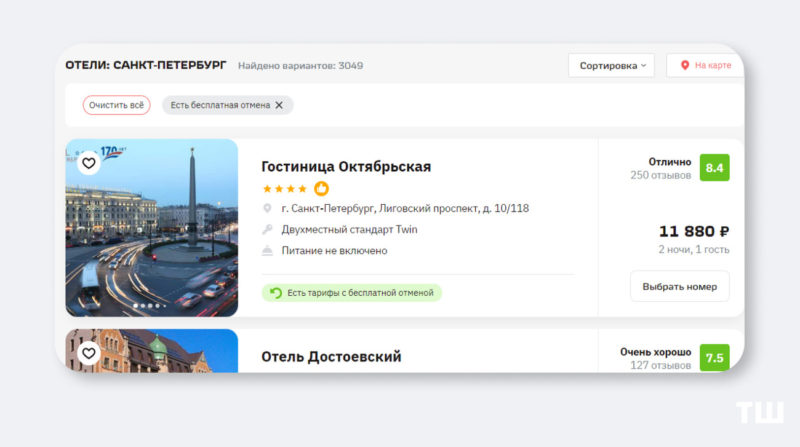Open the На карте map view
The width and height of the screenshot is (800, 447).
coord(705,65)
